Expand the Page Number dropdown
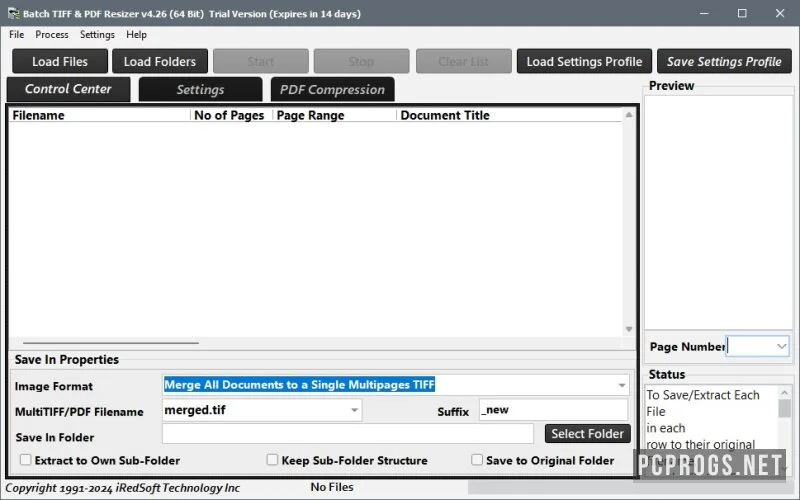Screen dimensions: 800x500 pyautogui.click(x=781, y=346)
